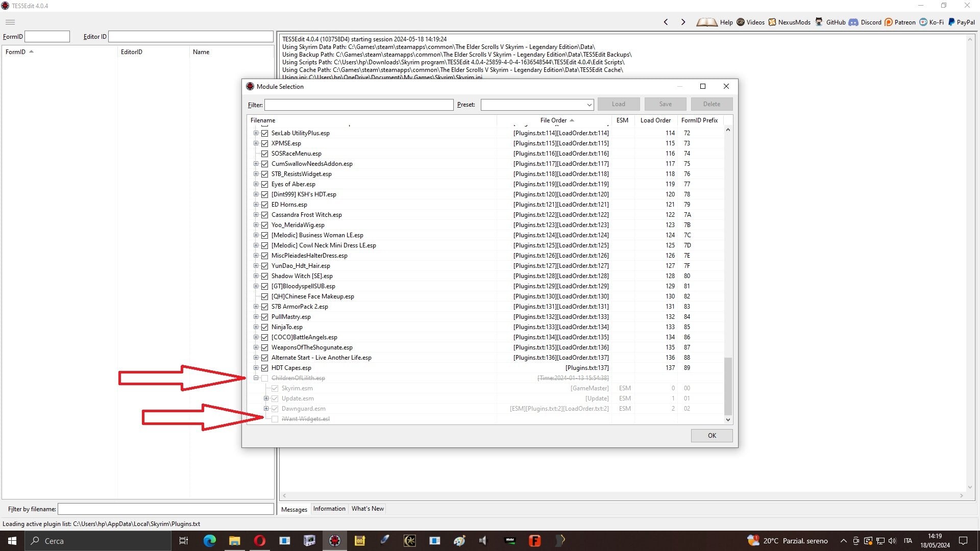Navigate forward with the right arrow
980x551 pixels.
[683, 22]
